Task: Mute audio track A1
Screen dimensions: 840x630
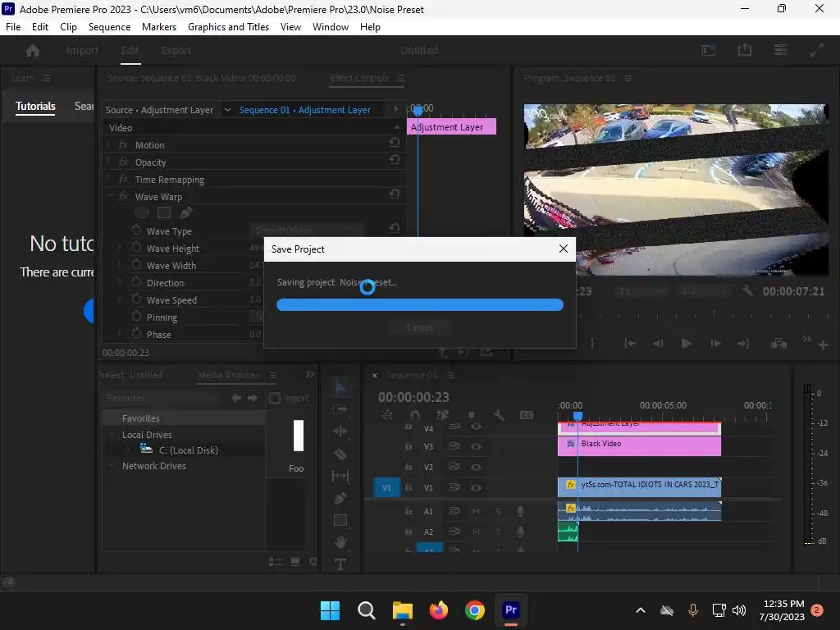Action: [x=476, y=512]
